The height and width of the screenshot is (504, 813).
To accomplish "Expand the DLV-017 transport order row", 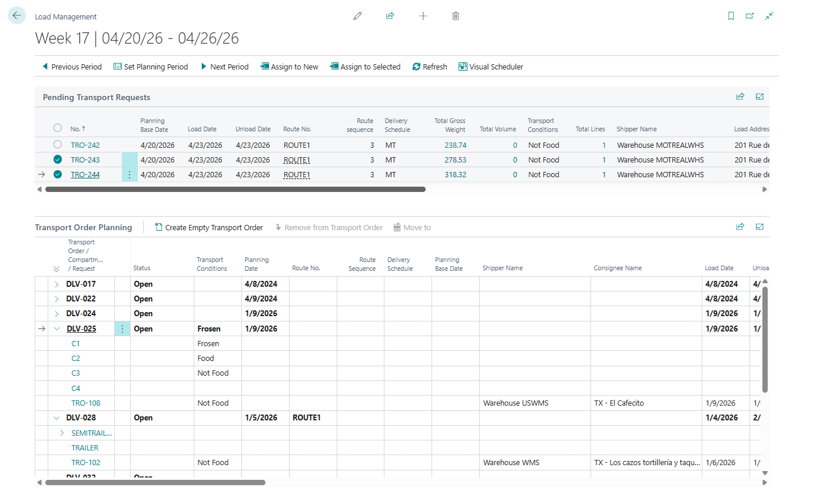I will point(57,283).
